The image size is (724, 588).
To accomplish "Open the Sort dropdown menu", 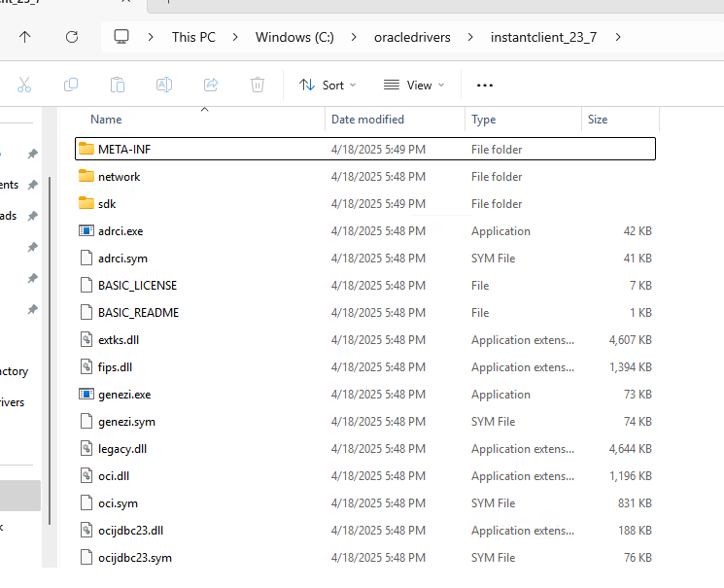I will coord(328,85).
